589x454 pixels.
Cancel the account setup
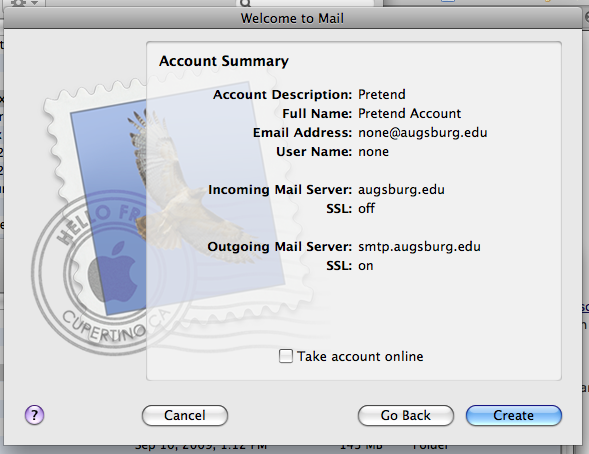185,415
